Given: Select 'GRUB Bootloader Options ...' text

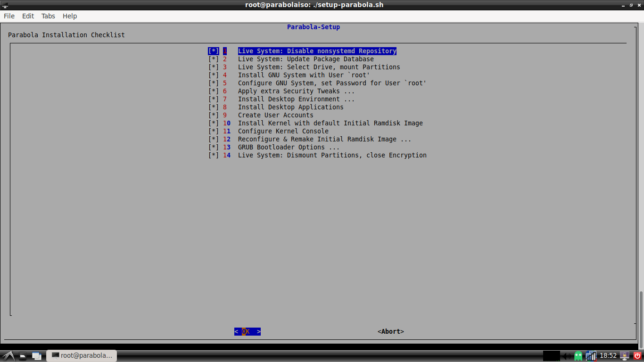Looking at the screenshot, I should (289, 147).
